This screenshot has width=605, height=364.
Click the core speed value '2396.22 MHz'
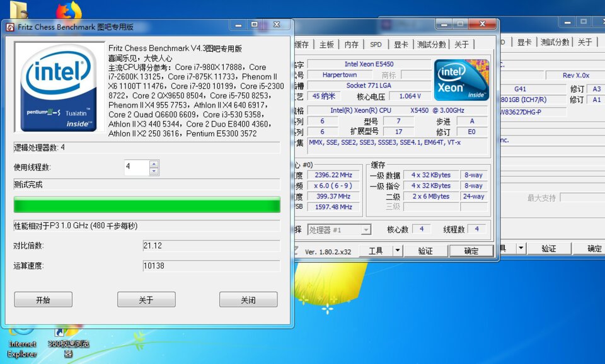(333, 175)
